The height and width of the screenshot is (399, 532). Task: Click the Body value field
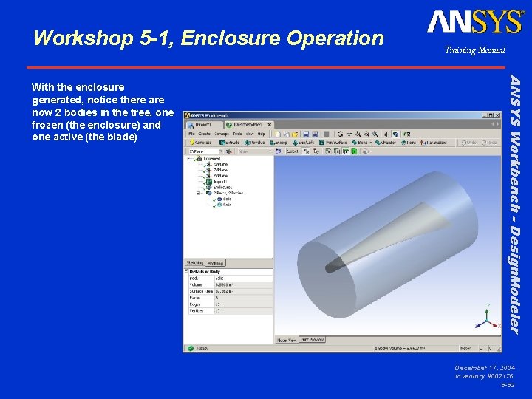point(243,279)
